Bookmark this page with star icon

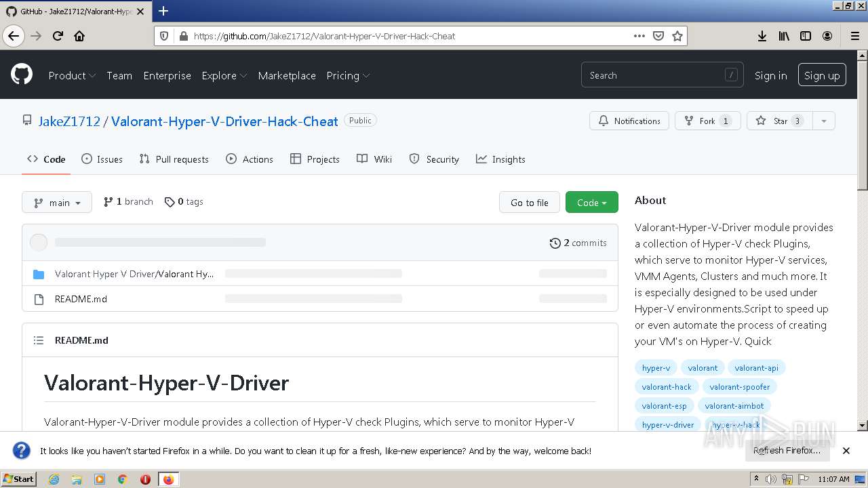coord(677,36)
